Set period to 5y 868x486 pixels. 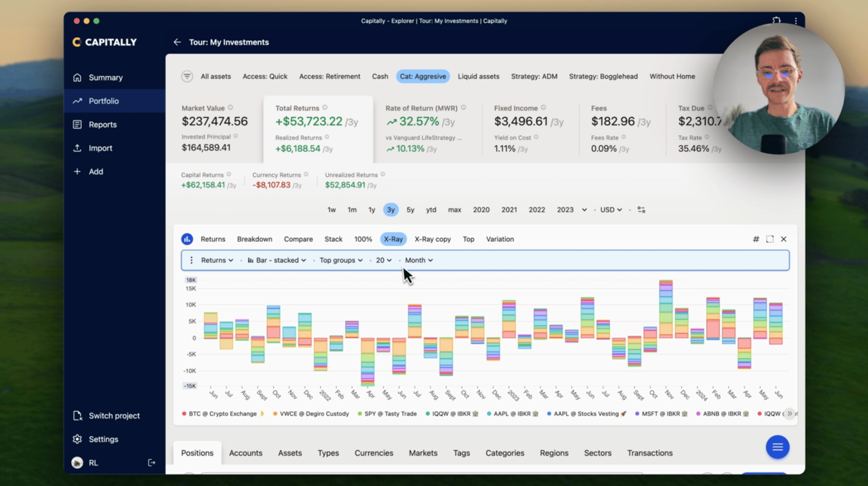point(410,210)
